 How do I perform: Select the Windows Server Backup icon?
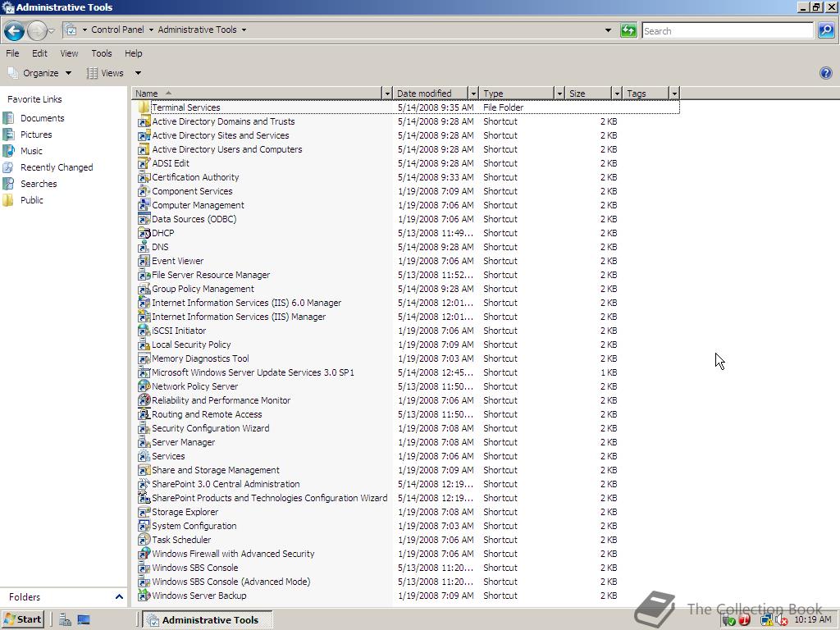point(144,596)
